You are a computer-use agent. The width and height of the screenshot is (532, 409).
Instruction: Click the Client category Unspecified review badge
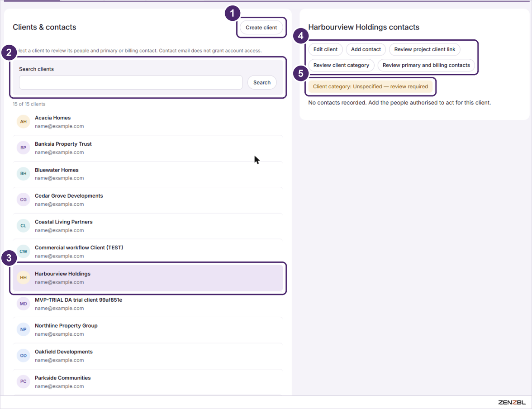tap(370, 86)
